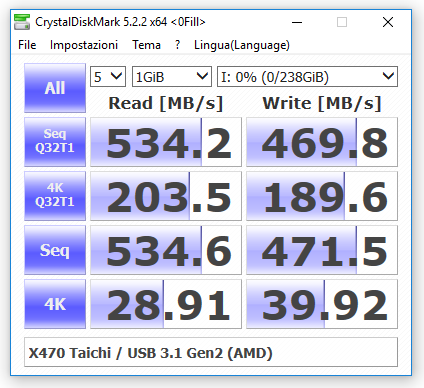Expand the 1GiB test size dropdown
Screen dimensions: 424x388
click(x=172, y=77)
